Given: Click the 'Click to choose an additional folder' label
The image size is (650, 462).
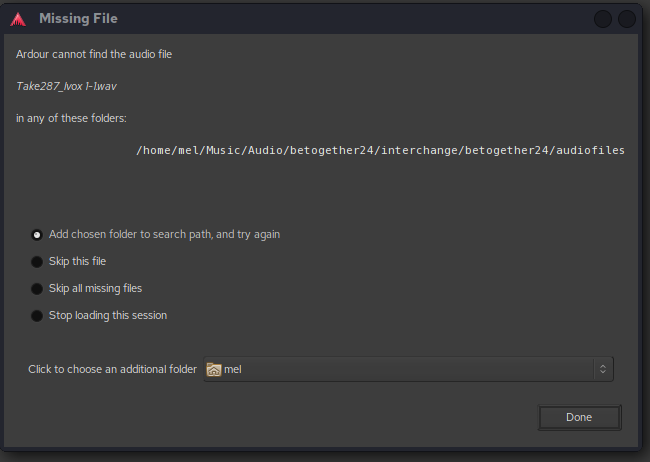Looking at the screenshot, I should click(112, 369).
